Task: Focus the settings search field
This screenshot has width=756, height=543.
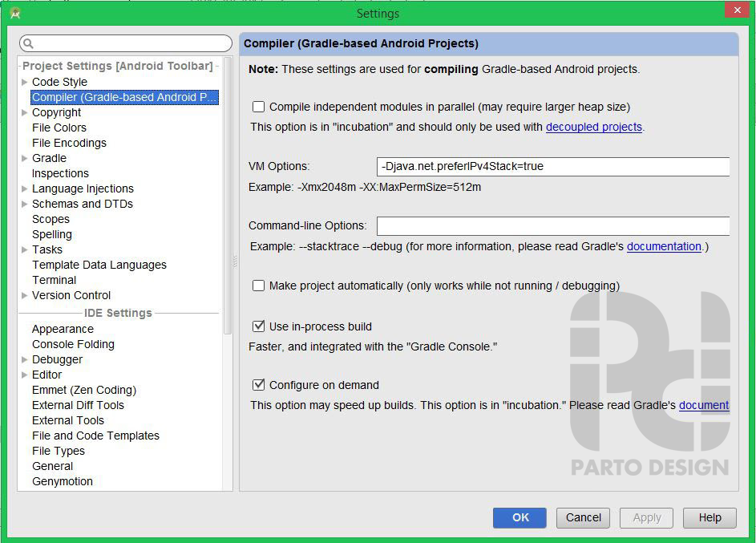Action: (126, 43)
